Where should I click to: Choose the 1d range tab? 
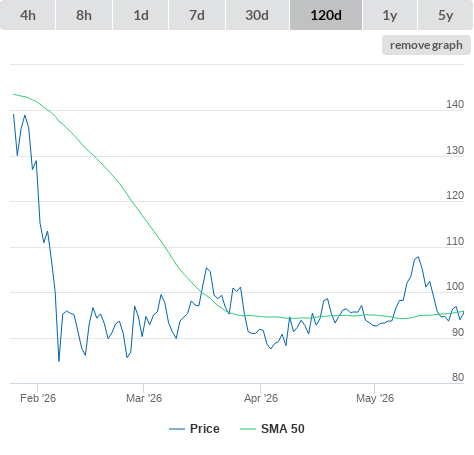141,15
